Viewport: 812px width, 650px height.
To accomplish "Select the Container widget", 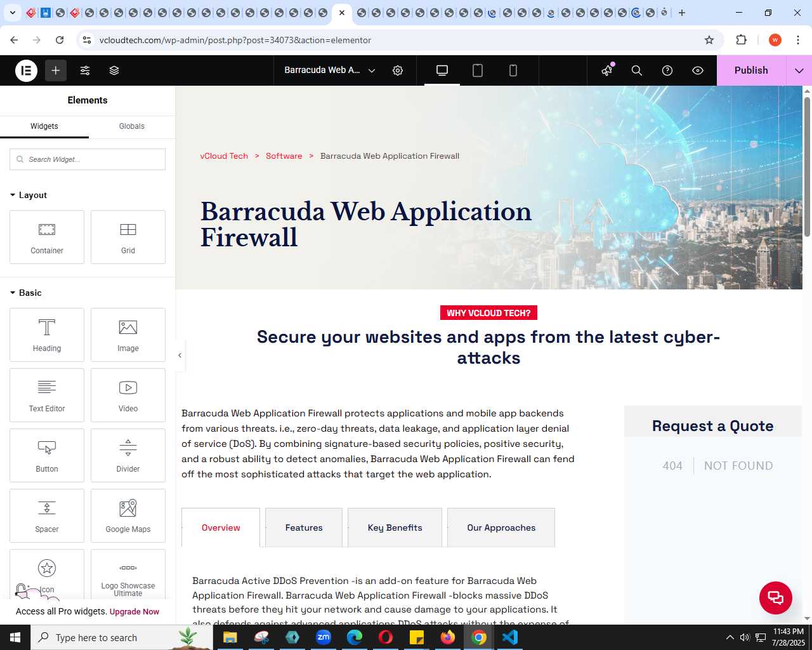I will (47, 237).
